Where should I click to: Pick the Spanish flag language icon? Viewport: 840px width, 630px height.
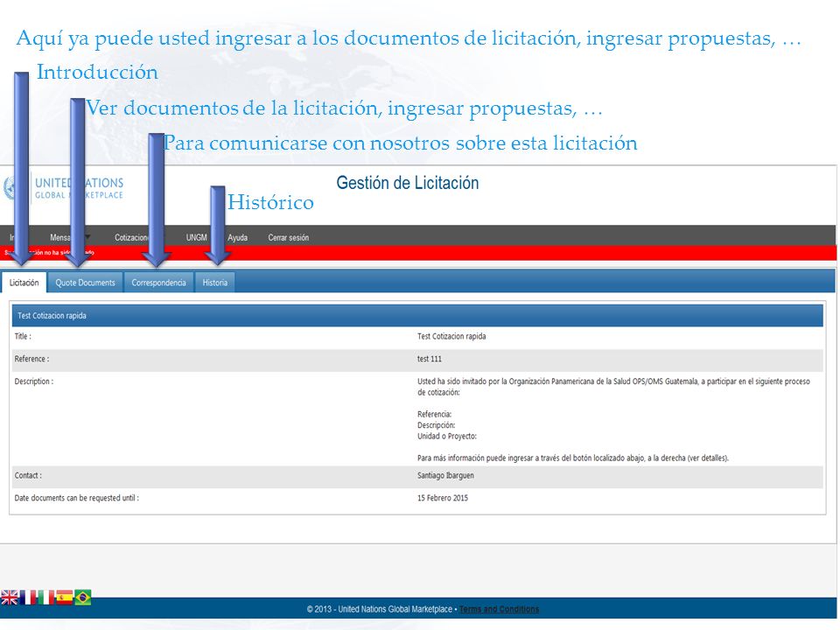tap(64, 597)
